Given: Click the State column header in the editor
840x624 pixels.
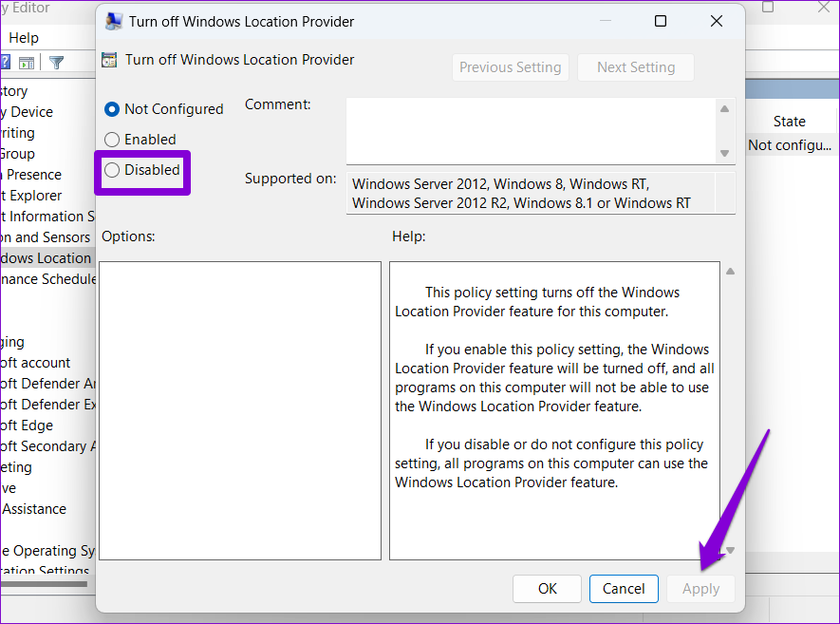Looking at the screenshot, I should 789,122.
